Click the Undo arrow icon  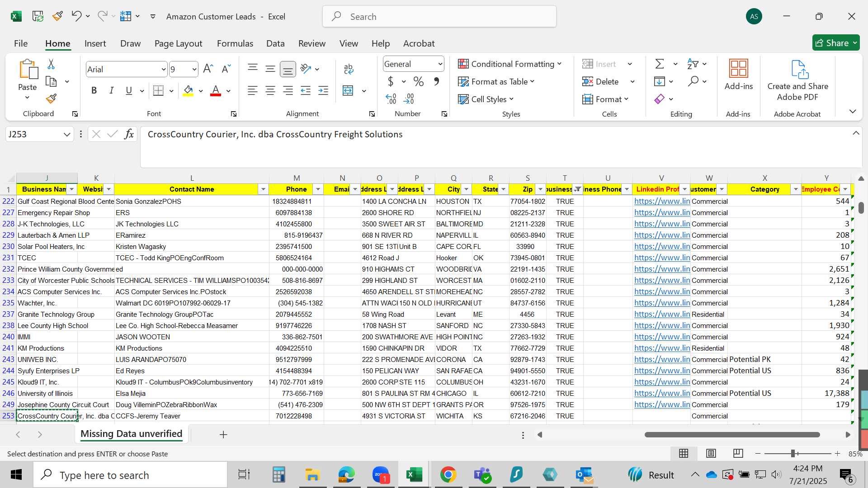pos(76,16)
